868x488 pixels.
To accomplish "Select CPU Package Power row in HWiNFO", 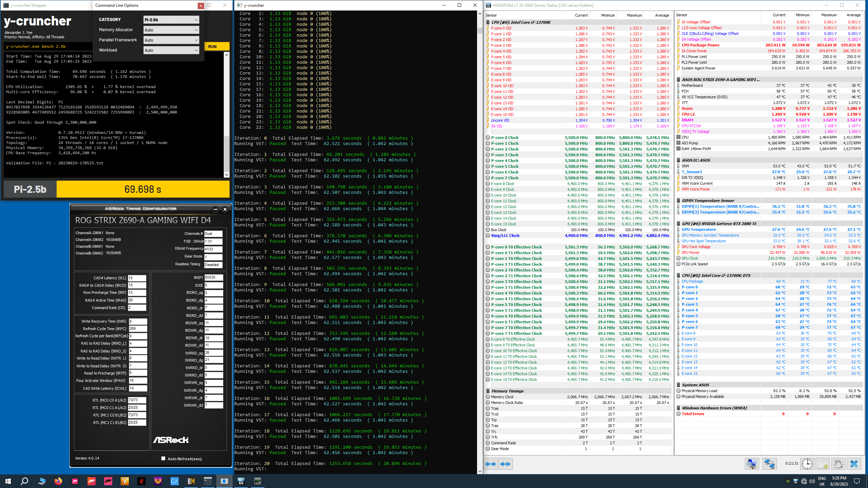I will point(769,45).
